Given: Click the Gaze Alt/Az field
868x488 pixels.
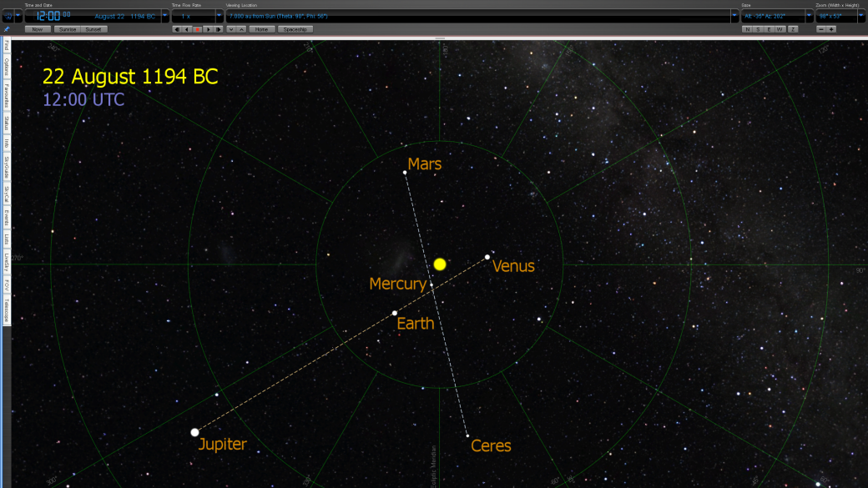Looking at the screenshot, I should click(774, 17).
